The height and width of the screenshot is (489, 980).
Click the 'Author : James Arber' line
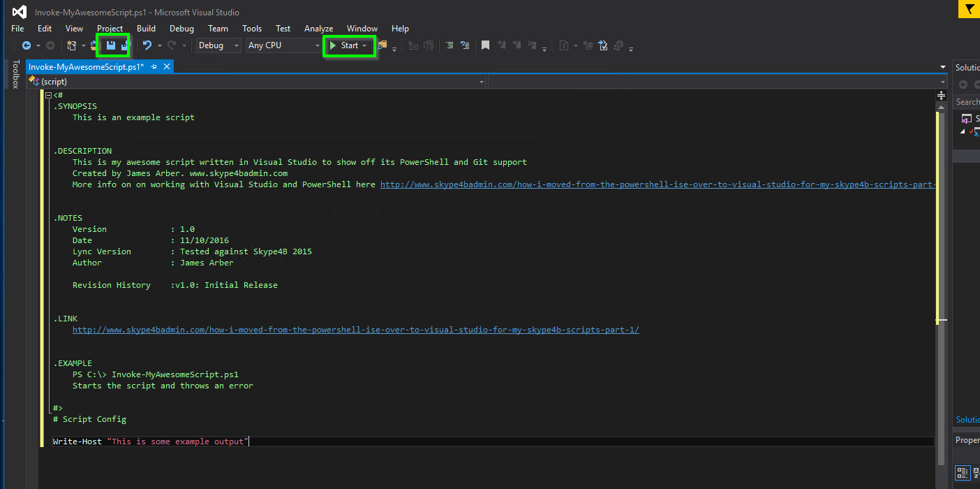[x=153, y=263]
